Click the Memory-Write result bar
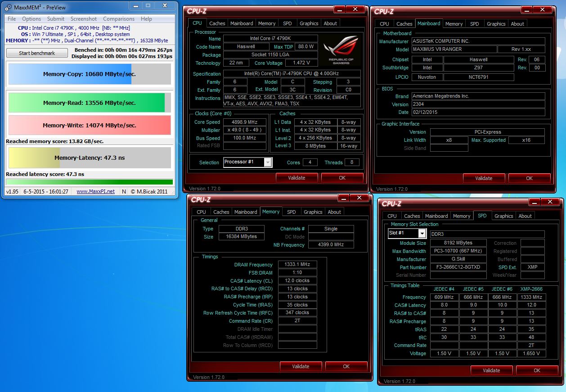 pyautogui.click(x=90, y=125)
